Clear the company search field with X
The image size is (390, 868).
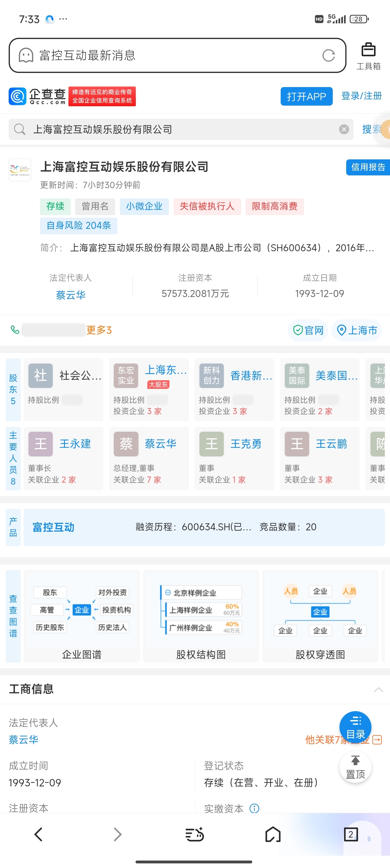click(344, 129)
